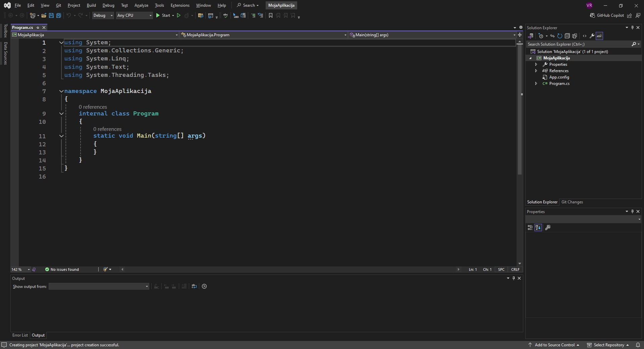Screen dimensions: 644x349
Task: Open the Extensions menu
Action: 180,5
